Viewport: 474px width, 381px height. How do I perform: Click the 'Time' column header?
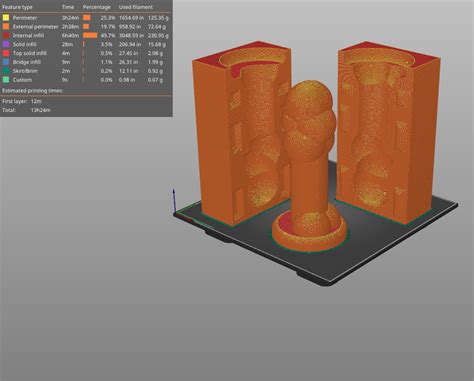click(68, 7)
